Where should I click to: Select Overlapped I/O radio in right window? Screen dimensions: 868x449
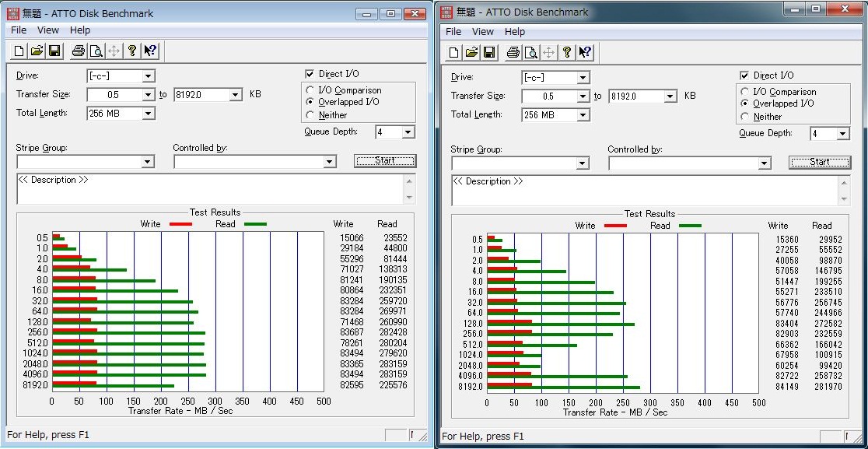pyautogui.click(x=744, y=103)
